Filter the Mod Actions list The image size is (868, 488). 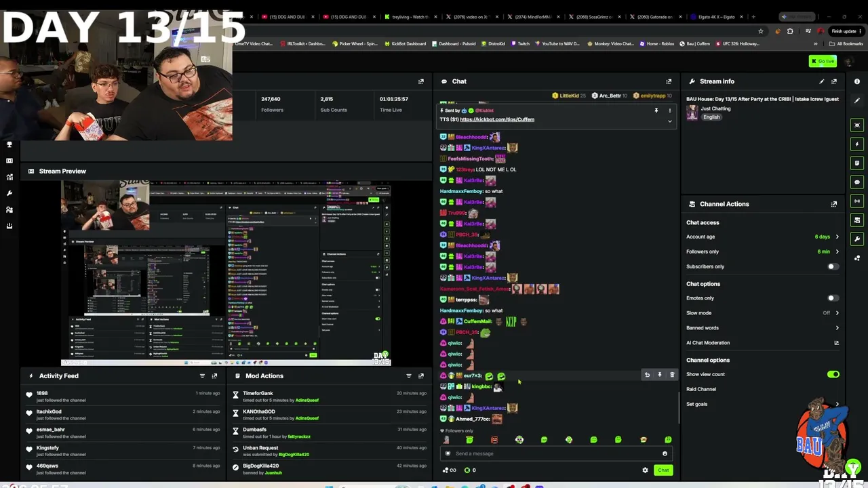(x=408, y=376)
